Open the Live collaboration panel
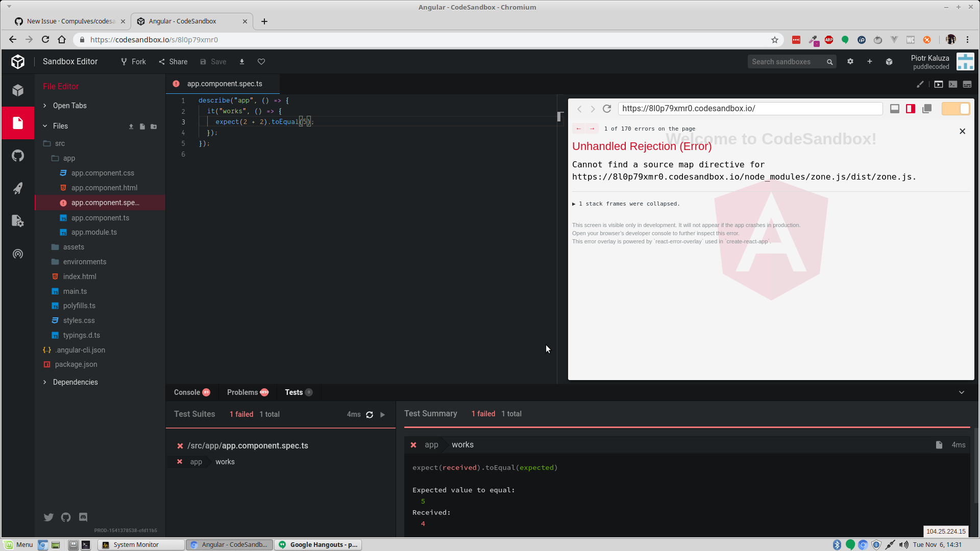The width and height of the screenshot is (980, 551). coord(18,254)
